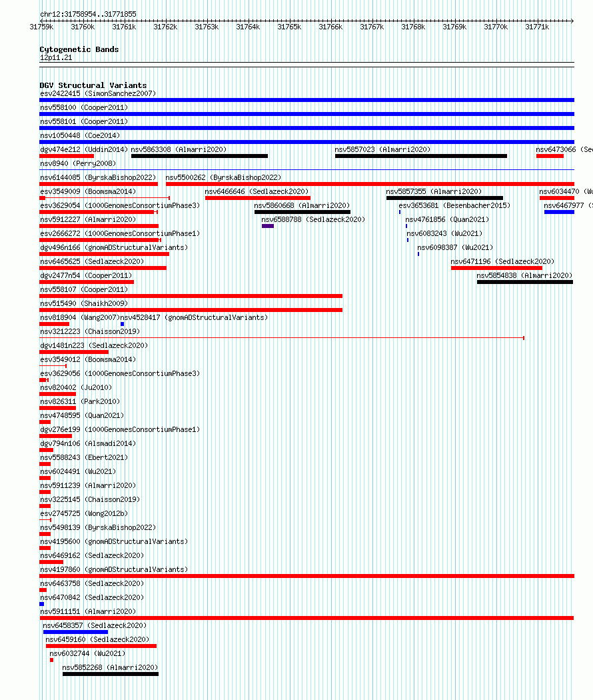Click the dgv474e212 (Uddin2014) label
The width and height of the screenshot is (593, 700).
coord(84,149)
